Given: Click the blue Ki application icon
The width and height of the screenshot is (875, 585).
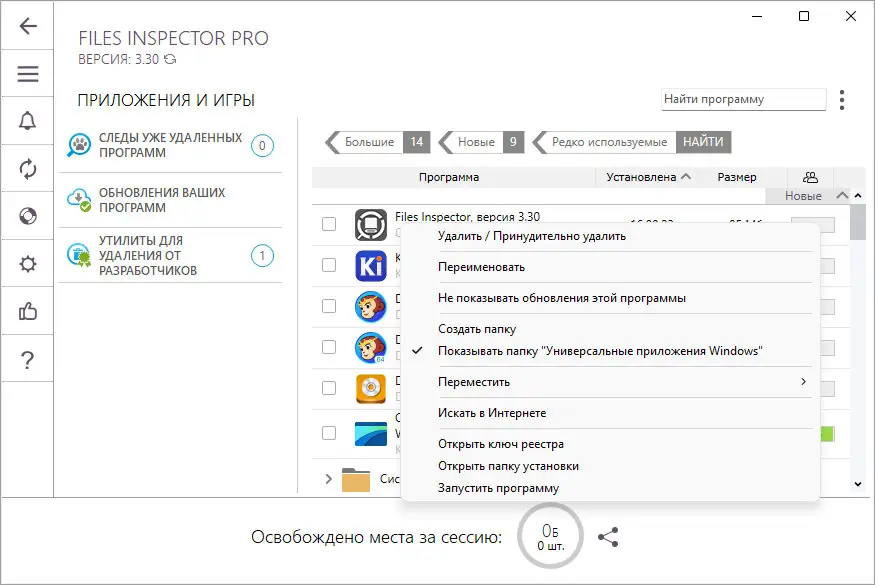Looking at the screenshot, I should click(x=371, y=266).
